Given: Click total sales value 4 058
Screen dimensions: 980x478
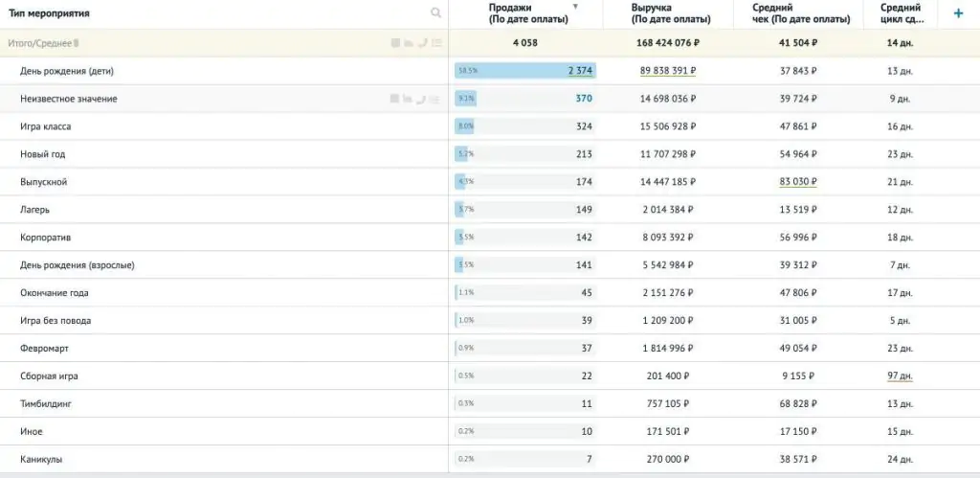Looking at the screenshot, I should click(525, 43).
